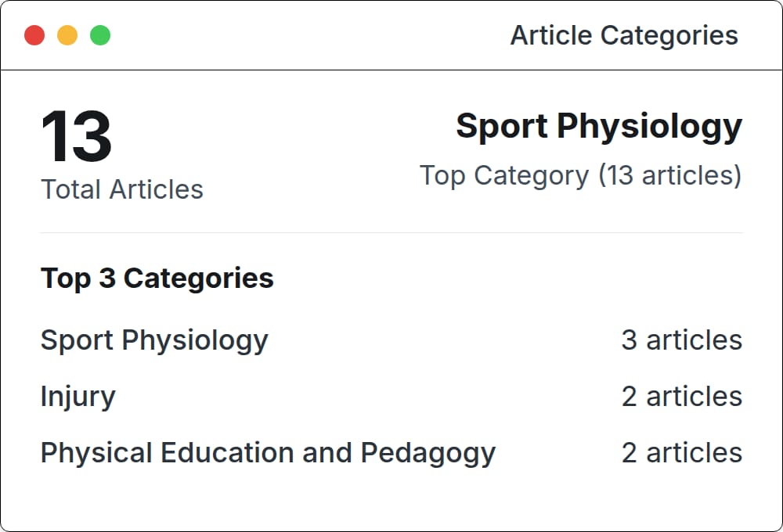Click the Article Categories window title

tap(623, 35)
